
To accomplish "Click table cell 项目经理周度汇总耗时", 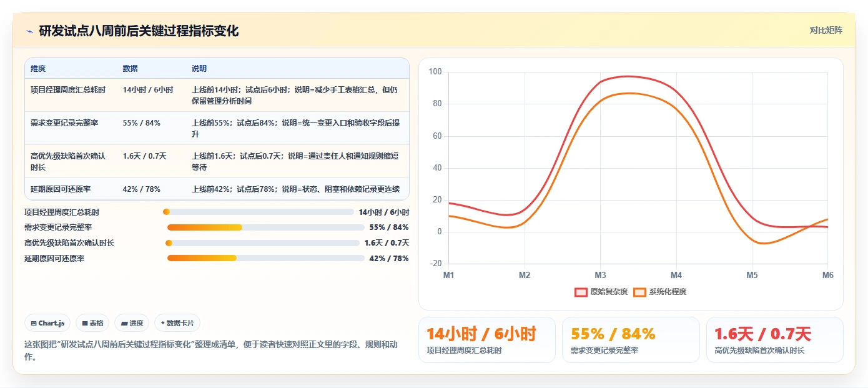I will tap(68, 90).
